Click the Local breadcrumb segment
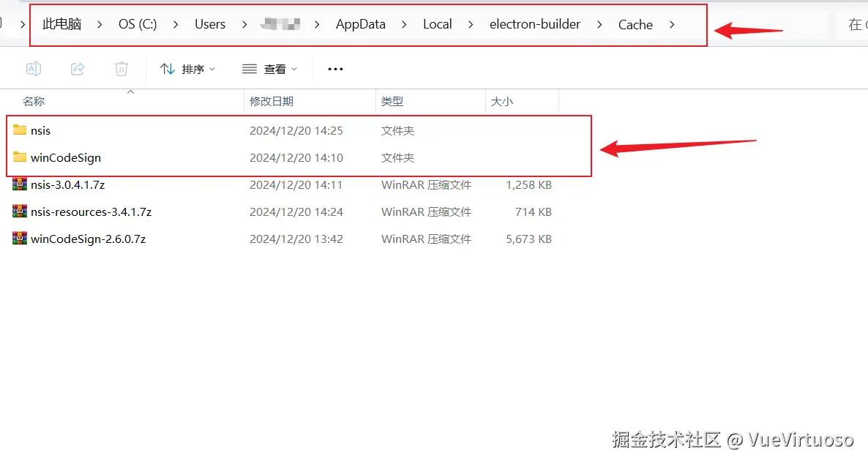 pos(438,24)
